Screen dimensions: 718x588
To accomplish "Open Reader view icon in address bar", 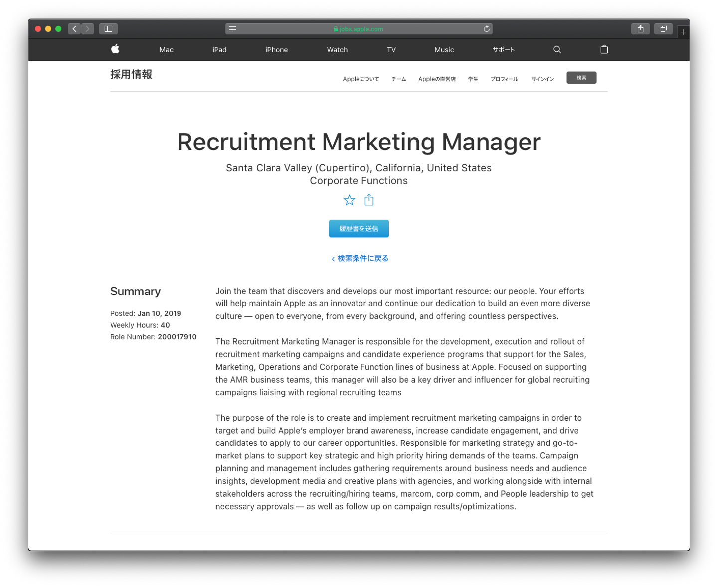I will point(232,29).
